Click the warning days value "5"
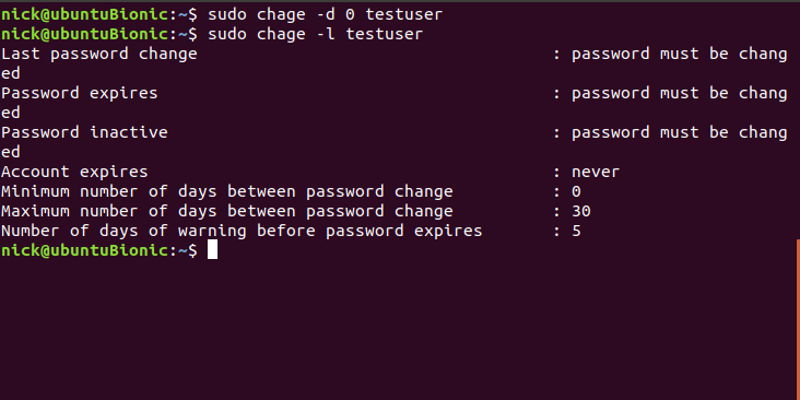 click(x=576, y=231)
